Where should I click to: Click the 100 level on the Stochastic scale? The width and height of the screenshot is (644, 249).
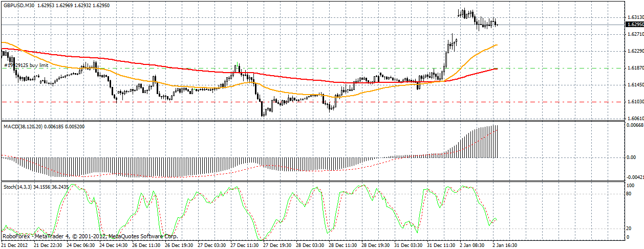point(631,186)
